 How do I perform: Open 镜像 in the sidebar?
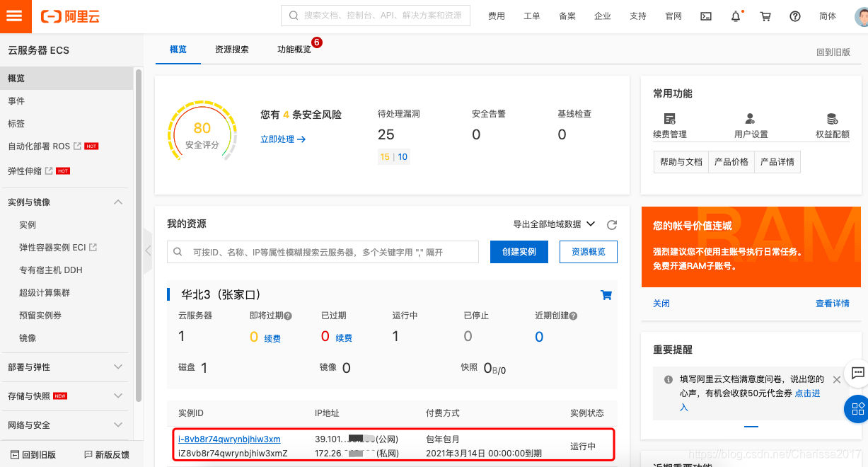pos(28,338)
